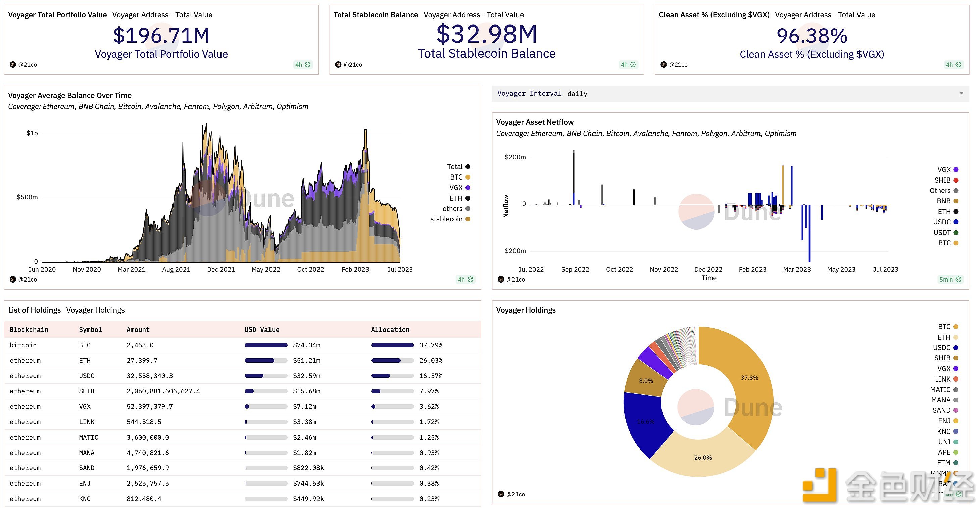Viewport: 980px width, 508px height.
Task: Sort holdings by Symbol column header
Action: 90,330
